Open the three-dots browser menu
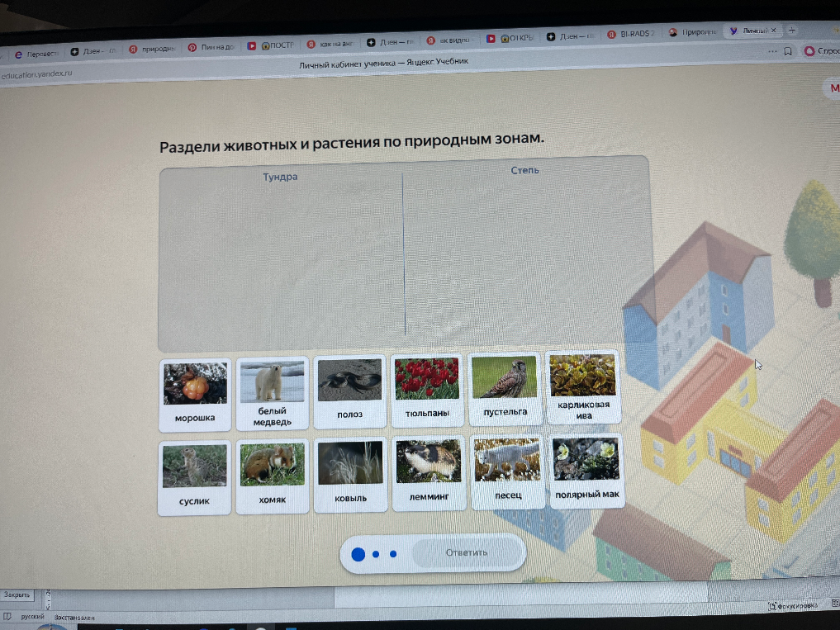This screenshot has width=840, height=630. (772, 51)
